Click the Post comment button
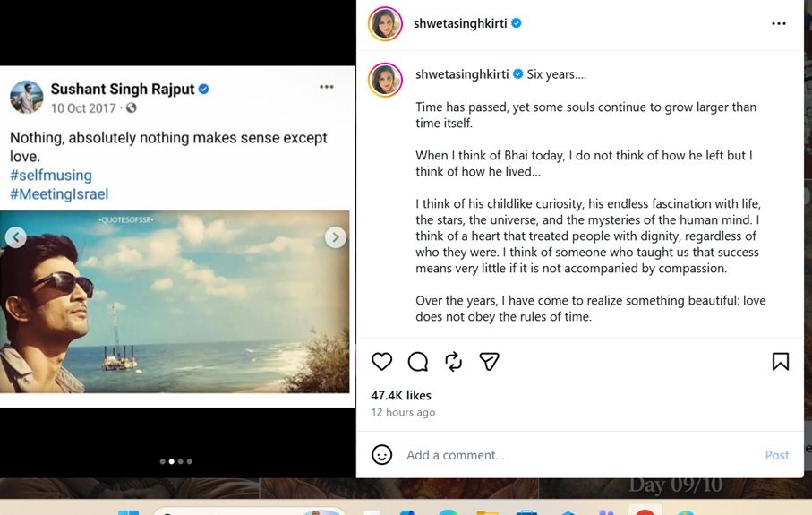The height and width of the screenshot is (515, 812). coord(777,455)
